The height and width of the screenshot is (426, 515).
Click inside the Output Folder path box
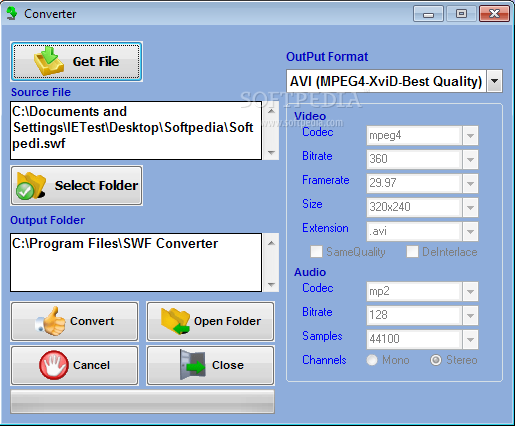(x=136, y=262)
